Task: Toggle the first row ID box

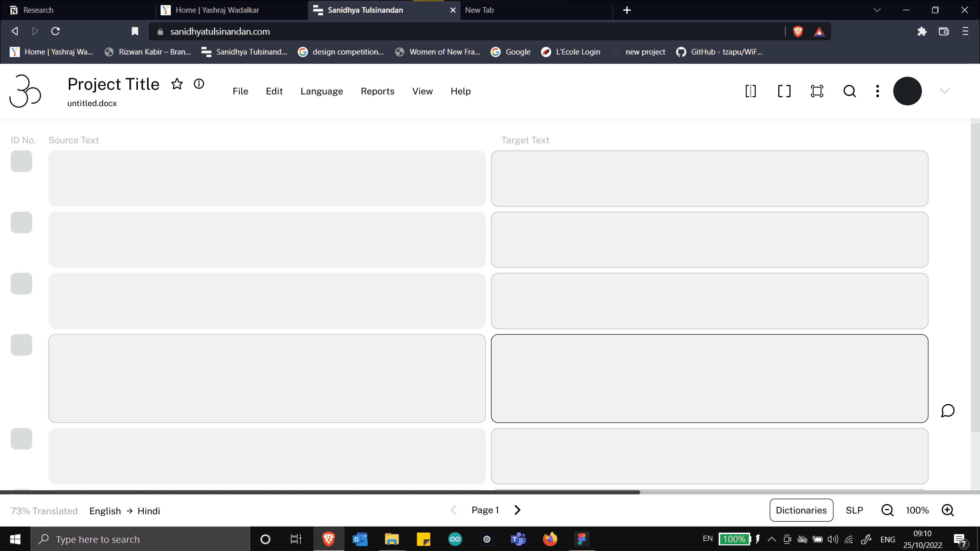Action: [21, 161]
